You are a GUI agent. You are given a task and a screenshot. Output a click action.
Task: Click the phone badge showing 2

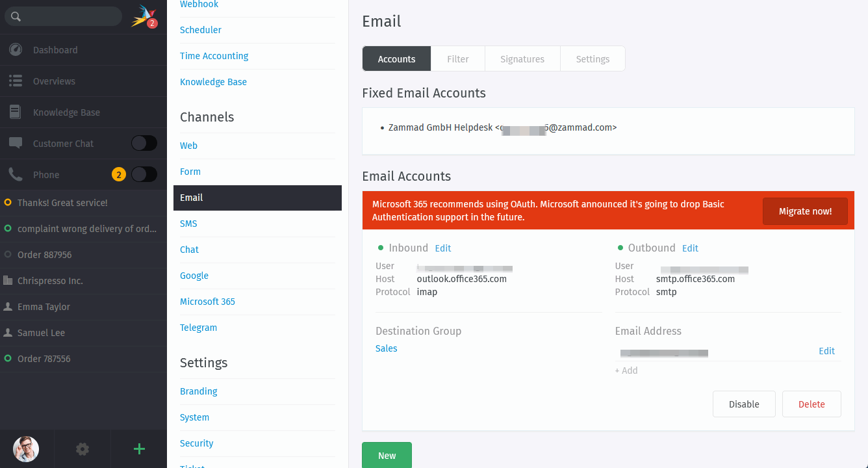tap(119, 174)
